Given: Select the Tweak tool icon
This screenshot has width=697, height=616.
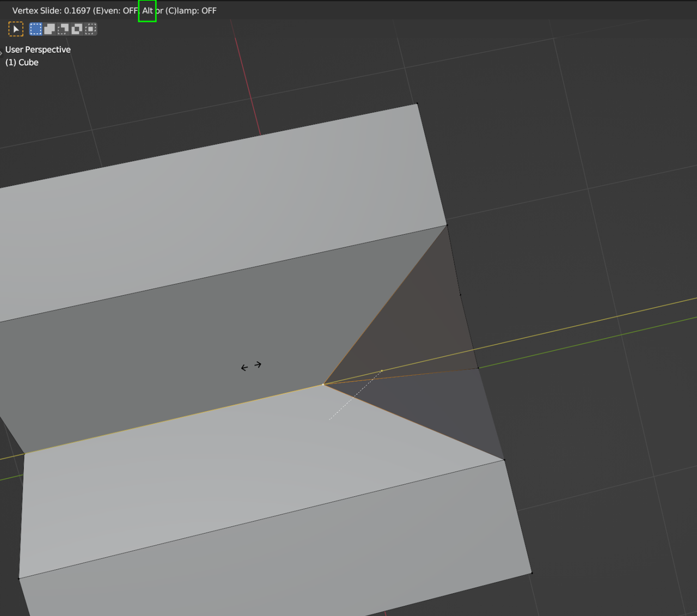Looking at the screenshot, I should pos(16,29).
